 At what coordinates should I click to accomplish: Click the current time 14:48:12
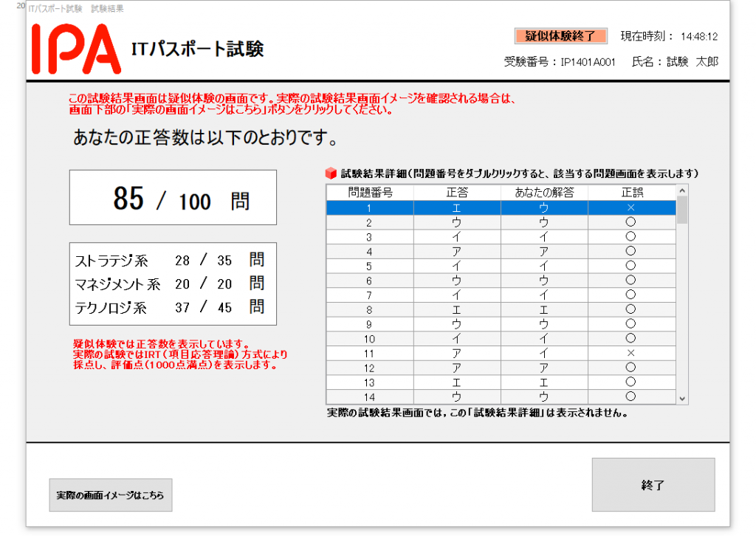tap(699, 37)
